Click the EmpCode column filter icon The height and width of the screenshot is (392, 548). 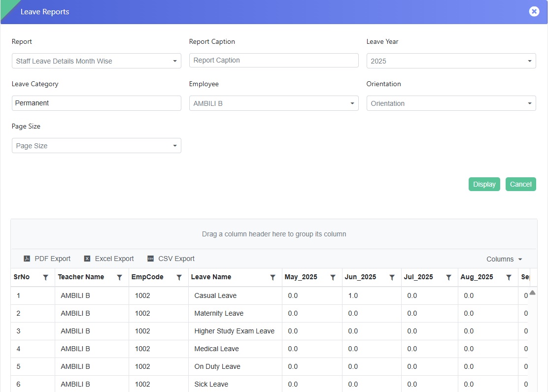point(179,278)
